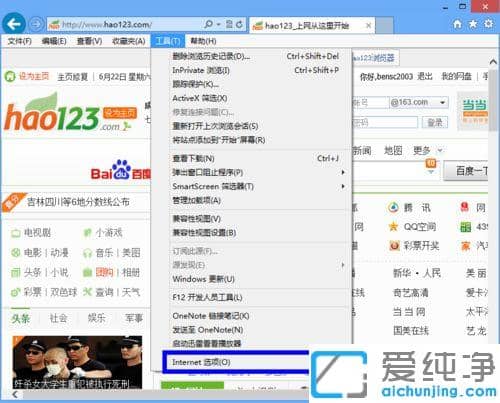Choose 删除浏览历史记录(D) menu entry

click(x=256, y=56)
